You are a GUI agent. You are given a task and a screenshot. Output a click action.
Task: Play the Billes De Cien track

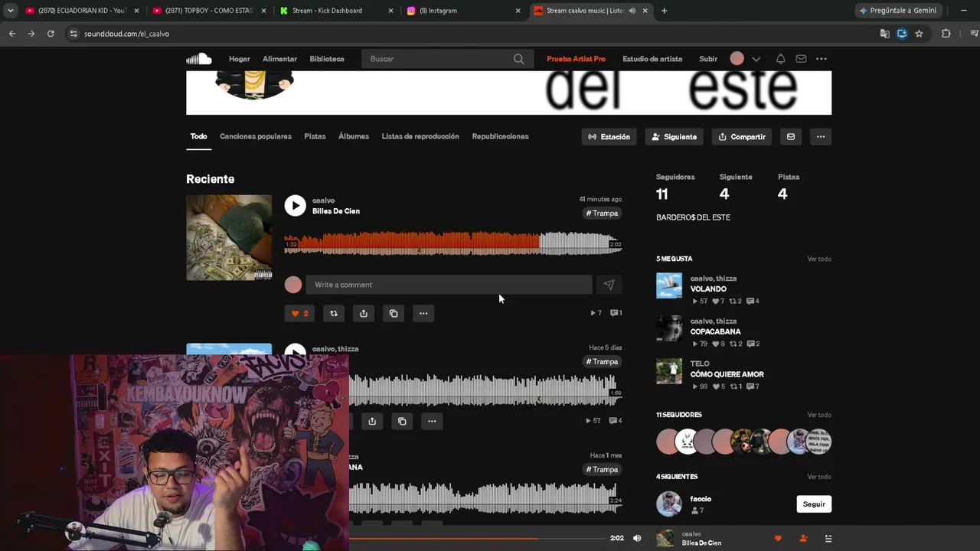click(295, 205)
